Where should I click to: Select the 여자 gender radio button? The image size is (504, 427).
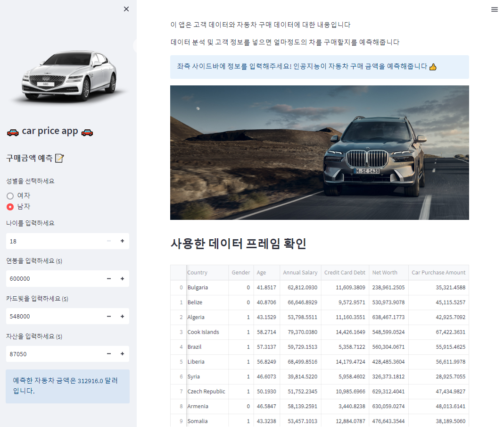coord(9,195)
